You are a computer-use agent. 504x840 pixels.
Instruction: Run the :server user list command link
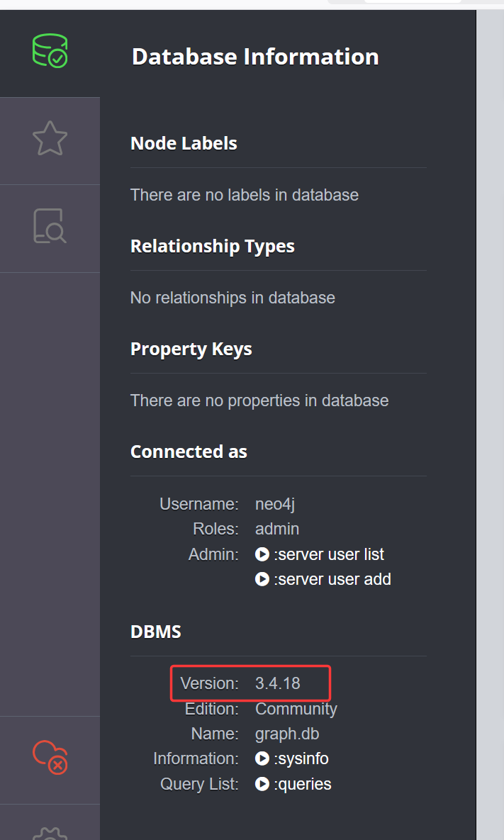tap(329, 554)
